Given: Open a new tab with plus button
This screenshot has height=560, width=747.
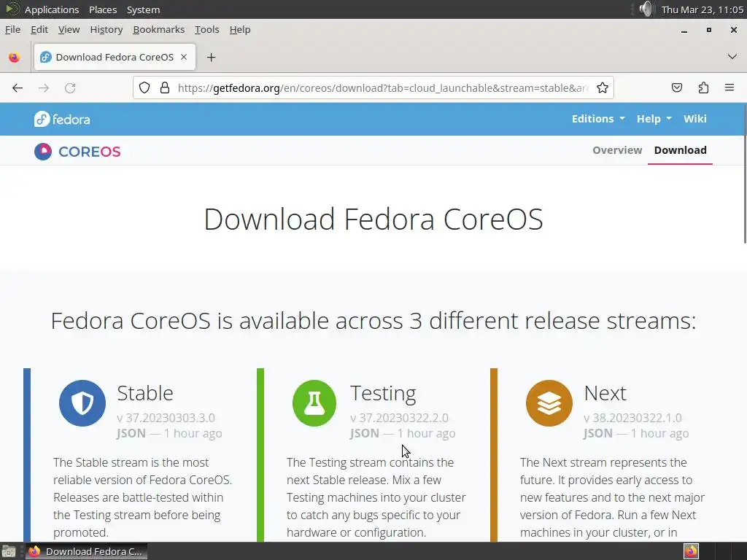Looking at the screenshot, I should click(211, 57).
